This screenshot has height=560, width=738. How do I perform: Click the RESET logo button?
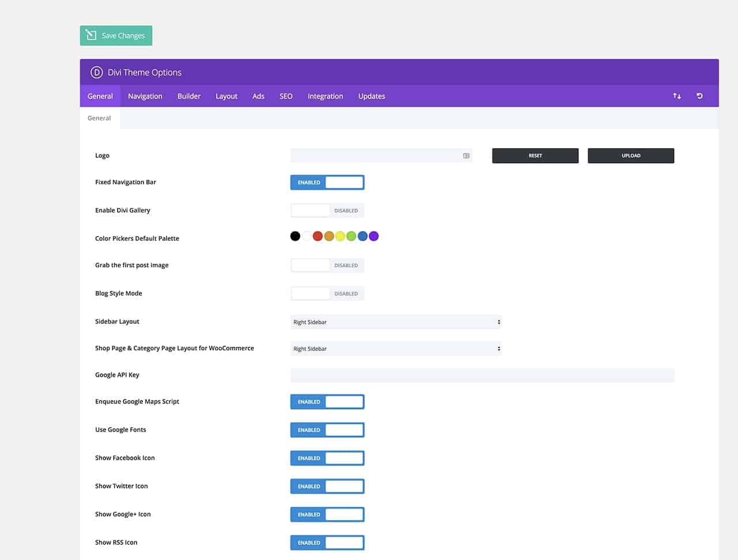pyautogui.click(x=535, y=156)
